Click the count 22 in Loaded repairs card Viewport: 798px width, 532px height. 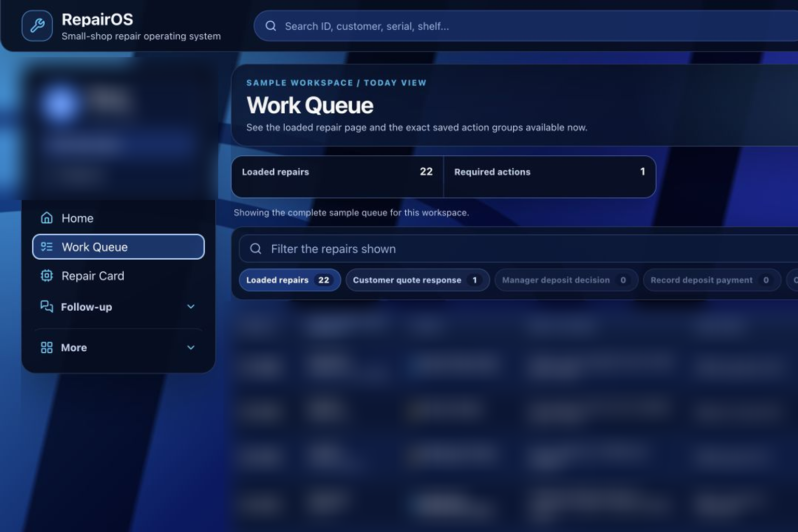tap(426, 171)
